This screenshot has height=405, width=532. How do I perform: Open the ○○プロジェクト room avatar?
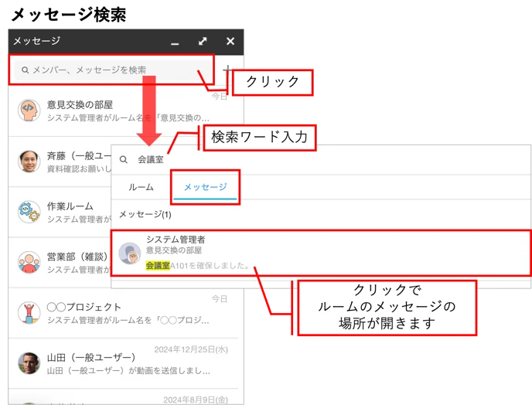(x=29, y=313)
